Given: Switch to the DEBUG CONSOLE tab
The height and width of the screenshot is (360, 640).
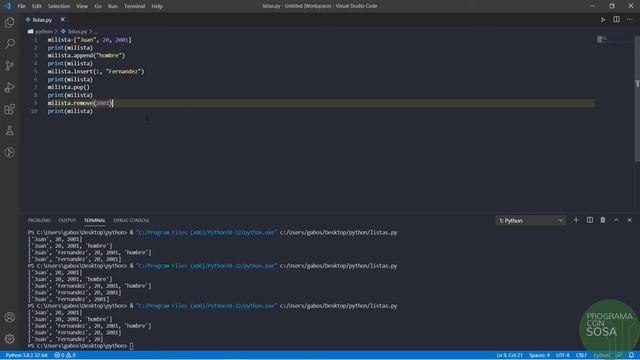Looking at the screenshot, I should click(x=131, y=220).
